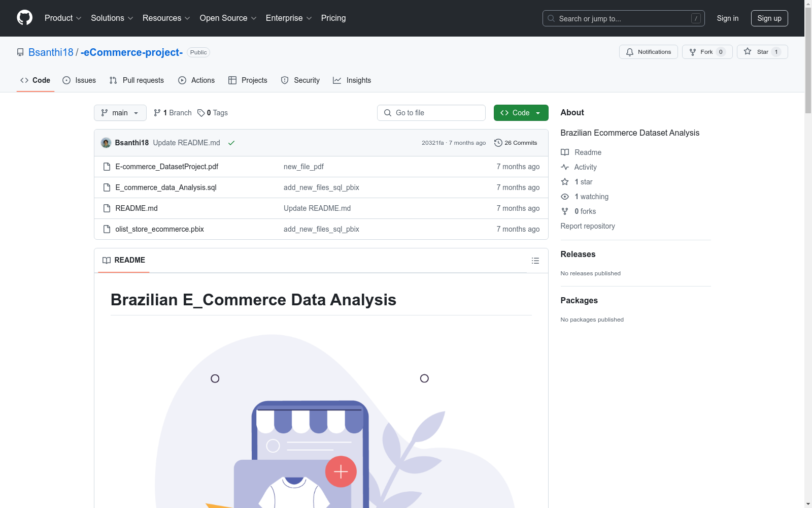This screenshot has height=508, width=812.
Task: Click the Go to file input
Action: tap(431, 113)
